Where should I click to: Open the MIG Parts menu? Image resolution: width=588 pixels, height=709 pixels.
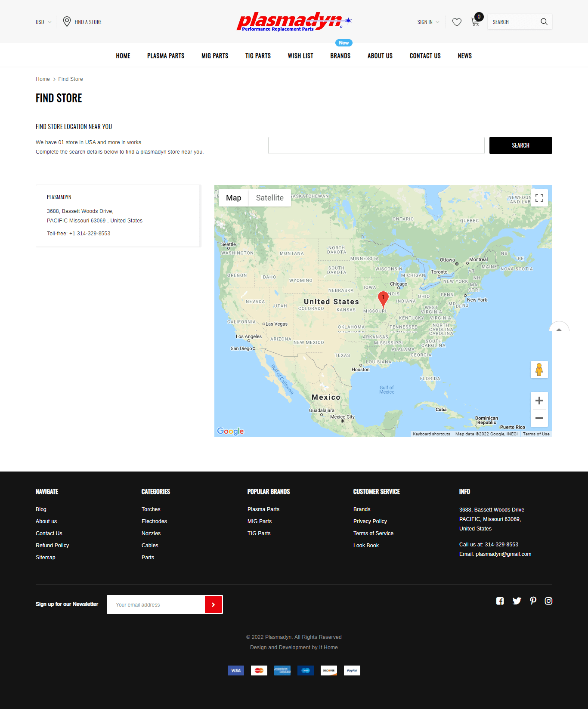point(215,56)
